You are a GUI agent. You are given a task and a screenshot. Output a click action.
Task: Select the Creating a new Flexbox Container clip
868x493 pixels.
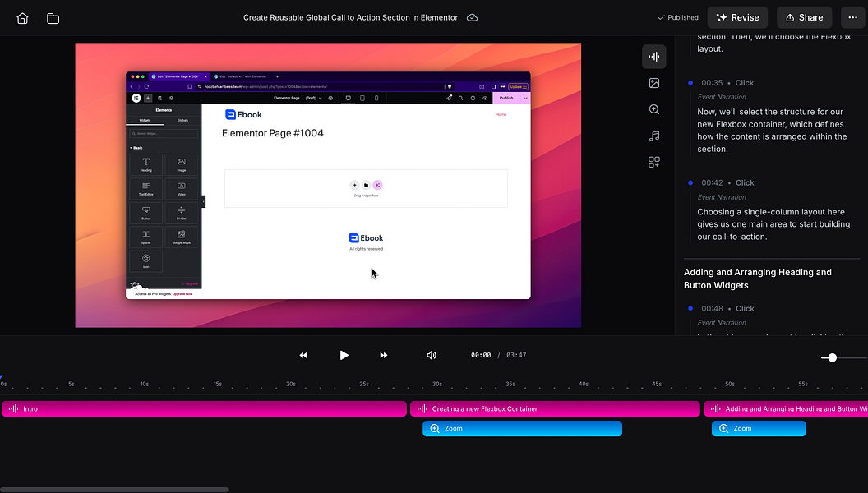coord(555,409)
